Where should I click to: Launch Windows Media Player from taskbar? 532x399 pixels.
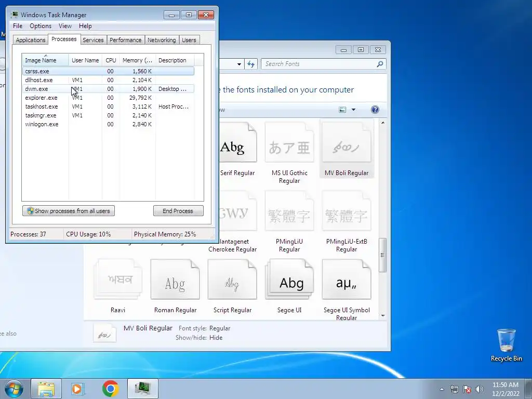pos(78,389)
